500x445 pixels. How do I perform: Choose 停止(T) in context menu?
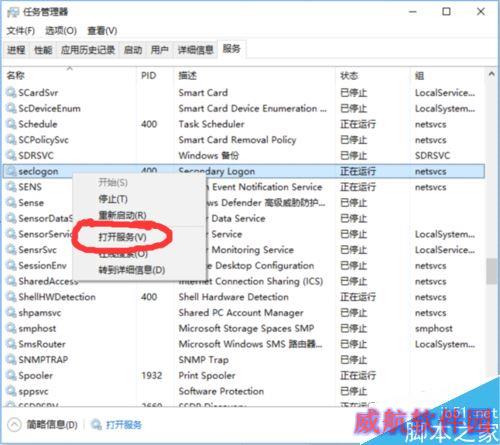pyautogui.click(x=113, y=199)
